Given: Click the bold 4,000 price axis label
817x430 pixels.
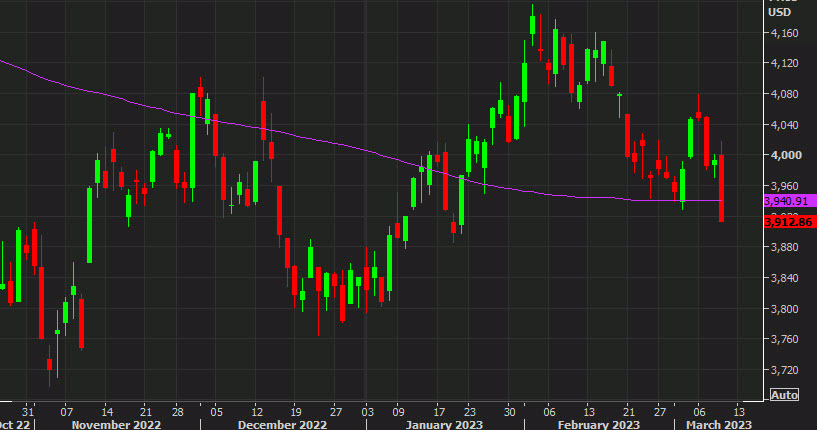Looking at the screenshot, I should (x=785, y=155).
